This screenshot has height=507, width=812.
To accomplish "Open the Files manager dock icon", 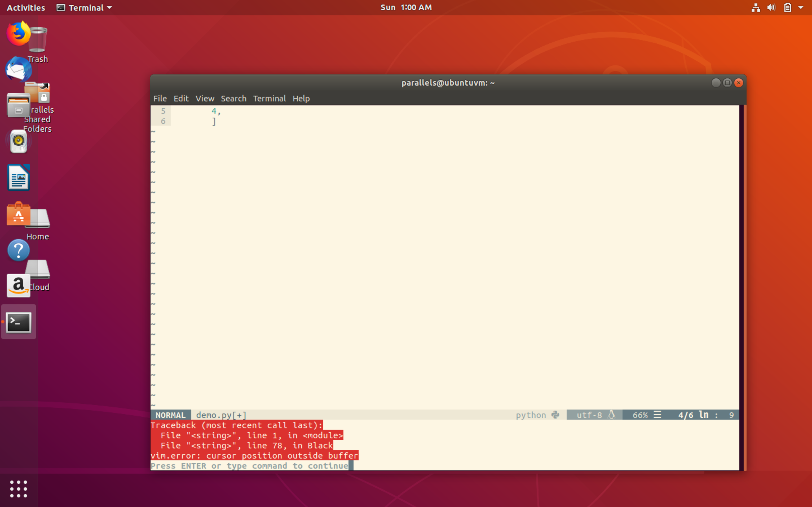I will pyautogui.click(x=18, y=105).
